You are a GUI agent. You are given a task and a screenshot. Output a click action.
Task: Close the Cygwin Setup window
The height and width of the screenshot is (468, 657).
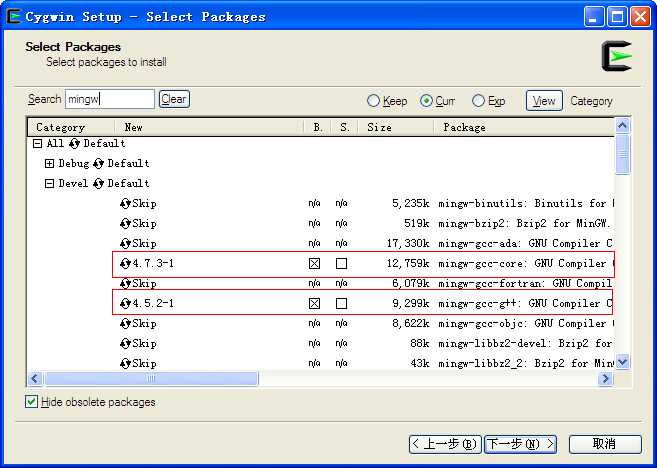pos(641,17)
